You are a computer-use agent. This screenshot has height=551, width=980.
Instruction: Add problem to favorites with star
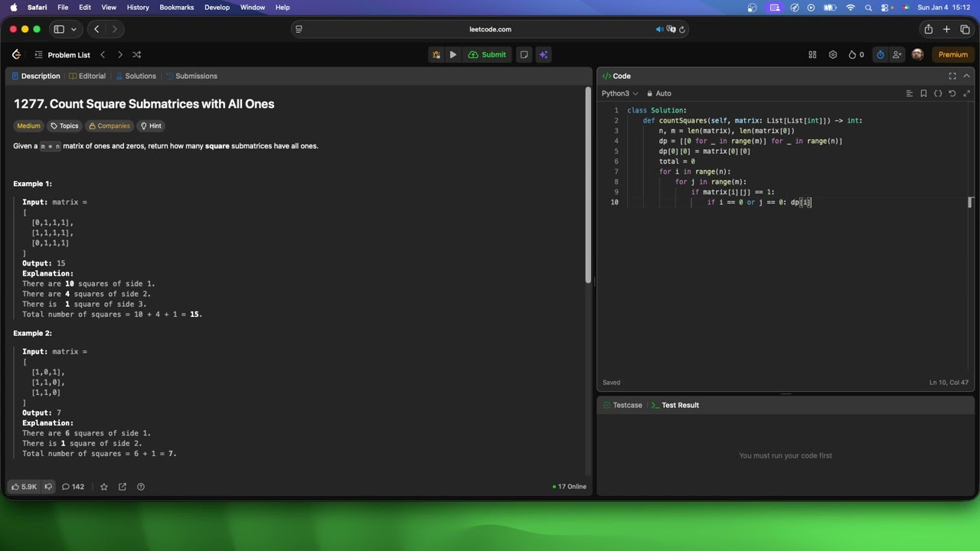pyautogui.click(x=104, y=487)
